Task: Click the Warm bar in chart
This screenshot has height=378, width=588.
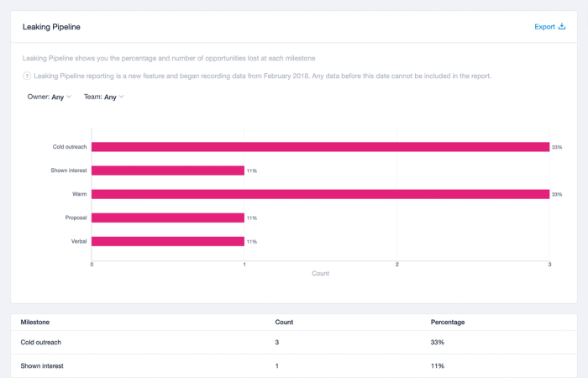Action: point(319,194)
